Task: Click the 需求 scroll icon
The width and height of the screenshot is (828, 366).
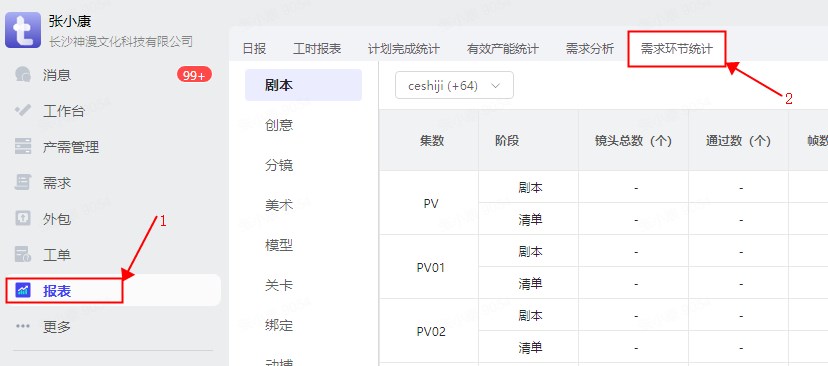Action: point(23,183)
